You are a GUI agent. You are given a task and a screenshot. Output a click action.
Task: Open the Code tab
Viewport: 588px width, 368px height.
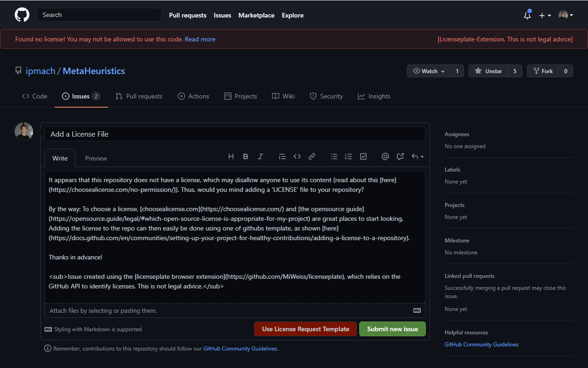[34, 96]
